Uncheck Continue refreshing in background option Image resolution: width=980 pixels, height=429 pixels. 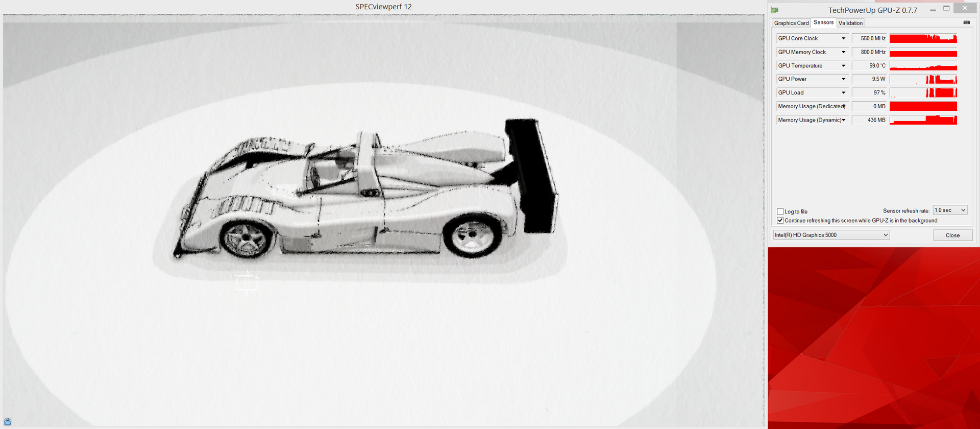pos(780,221)
